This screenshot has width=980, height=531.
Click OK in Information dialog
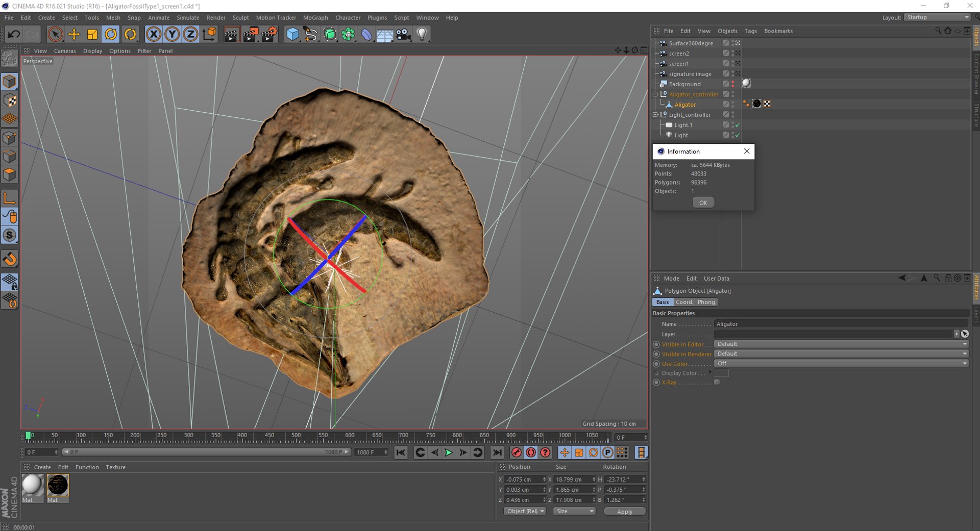pos(703,203)
